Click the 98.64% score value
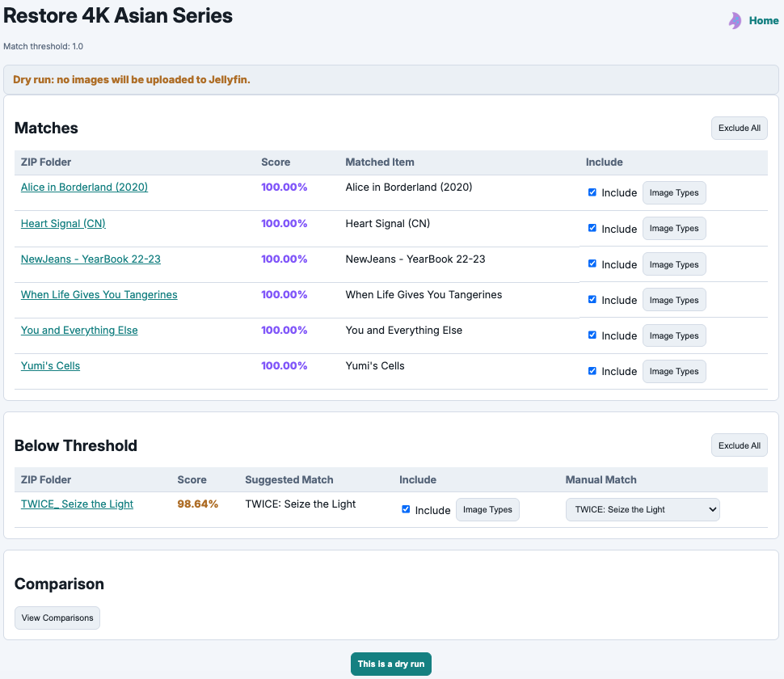Image resolution: width=784 pixels, height=679 pixels. (197, 504)
